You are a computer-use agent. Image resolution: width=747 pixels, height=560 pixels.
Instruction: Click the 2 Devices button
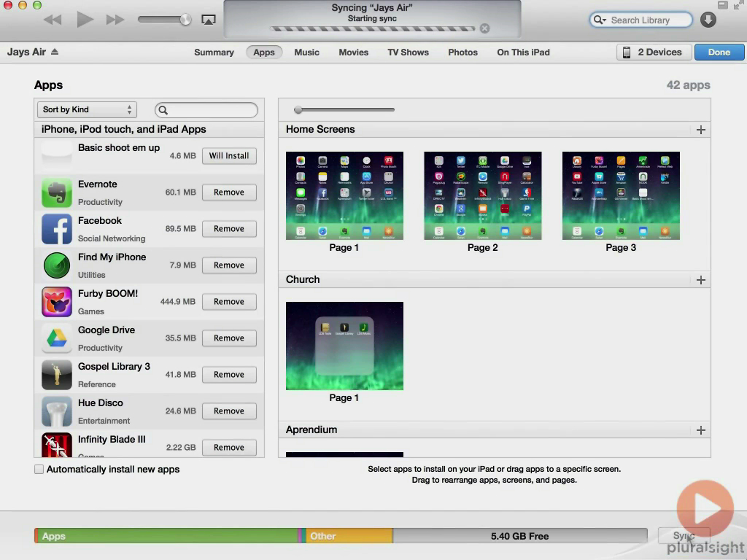click(x=654, y=52)
